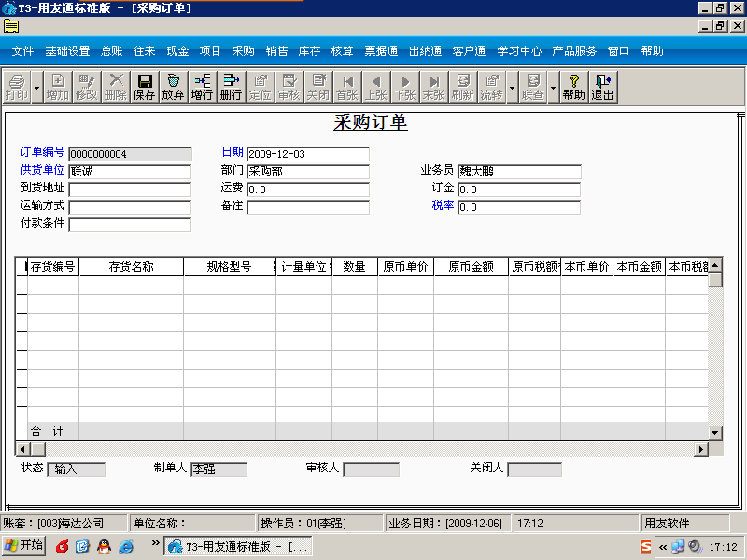Open the 总账 menu
Viewport: 747px width, 560px height.
(111, 51)
